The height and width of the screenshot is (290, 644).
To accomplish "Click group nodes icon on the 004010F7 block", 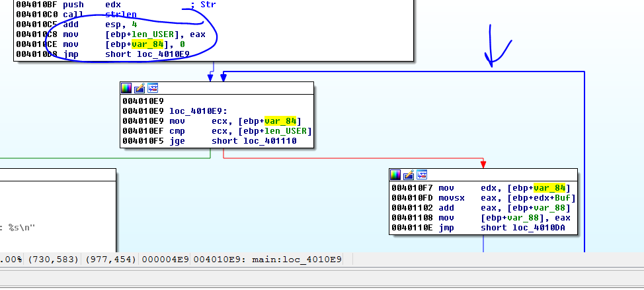I will (x=422, y=175).
